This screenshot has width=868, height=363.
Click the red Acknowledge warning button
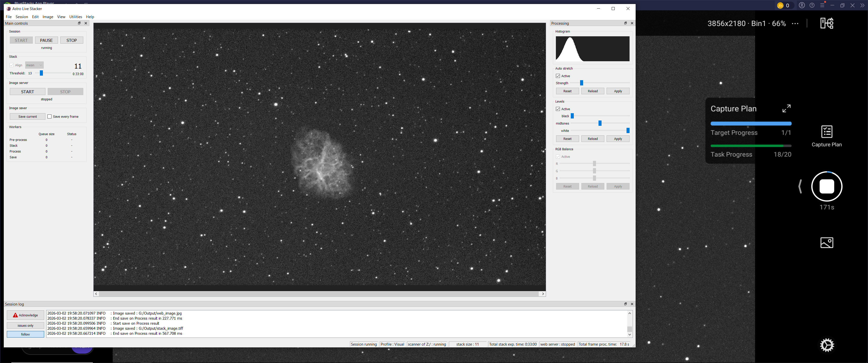coord(25,315)
